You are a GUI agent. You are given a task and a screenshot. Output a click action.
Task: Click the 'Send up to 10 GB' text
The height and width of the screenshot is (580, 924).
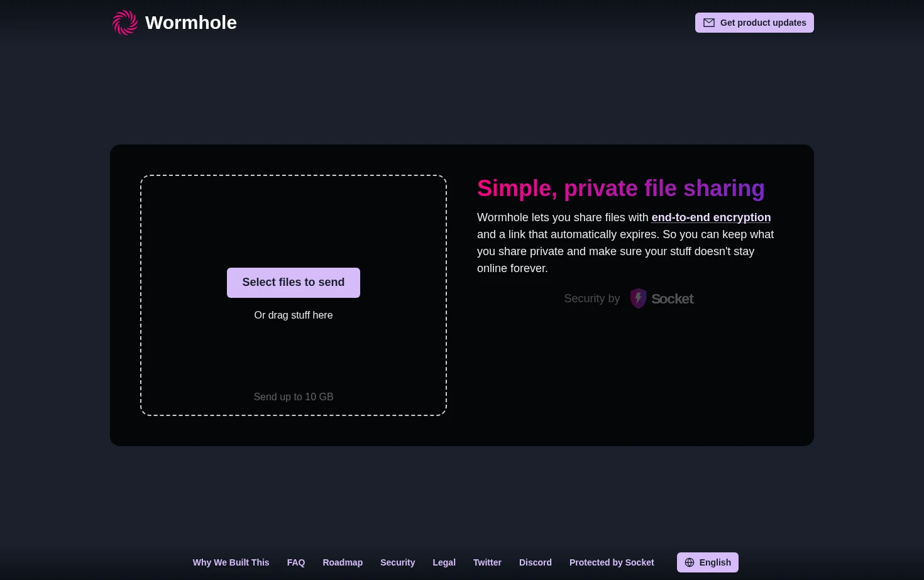tap(294, 397)
